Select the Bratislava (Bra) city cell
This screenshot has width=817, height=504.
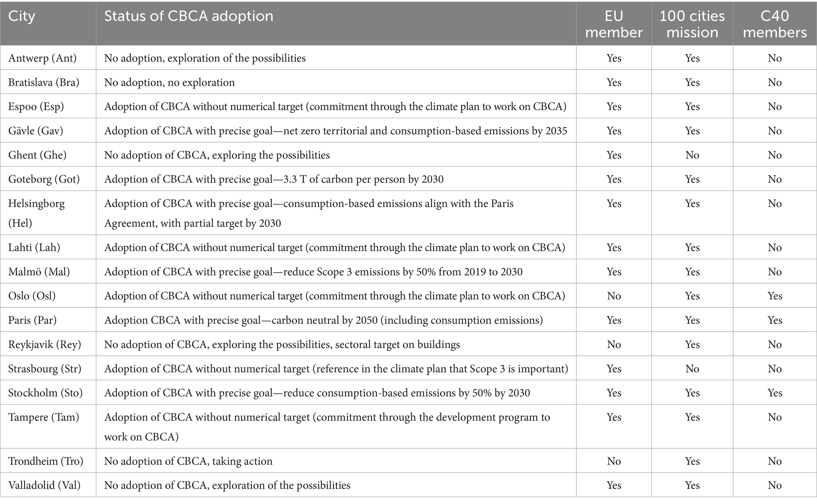43,82
